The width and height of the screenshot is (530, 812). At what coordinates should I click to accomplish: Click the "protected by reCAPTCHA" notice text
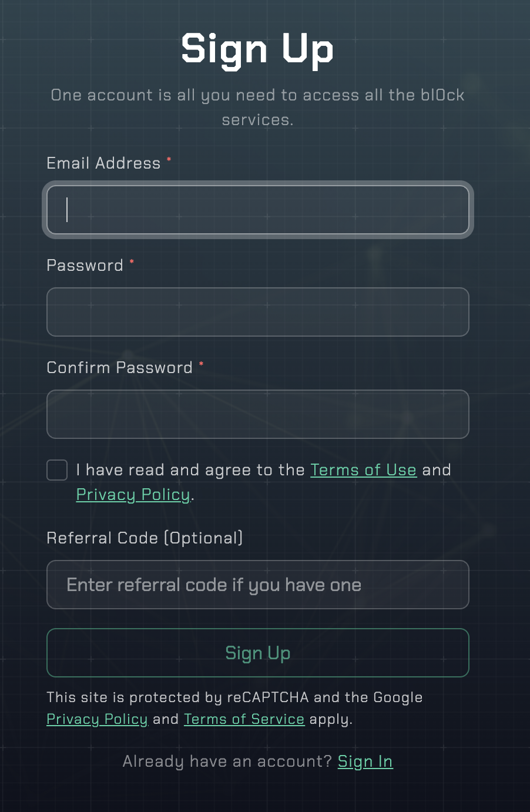pos(234,697)
